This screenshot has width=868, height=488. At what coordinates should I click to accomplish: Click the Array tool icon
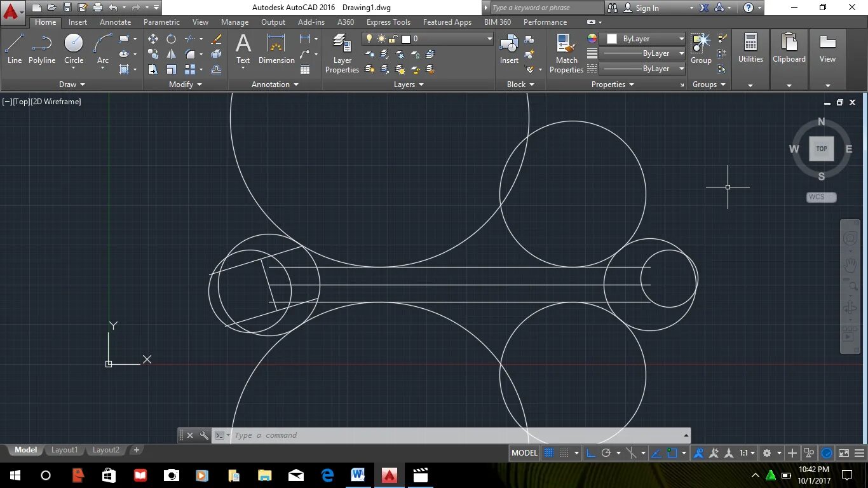[x=190, y=69]
